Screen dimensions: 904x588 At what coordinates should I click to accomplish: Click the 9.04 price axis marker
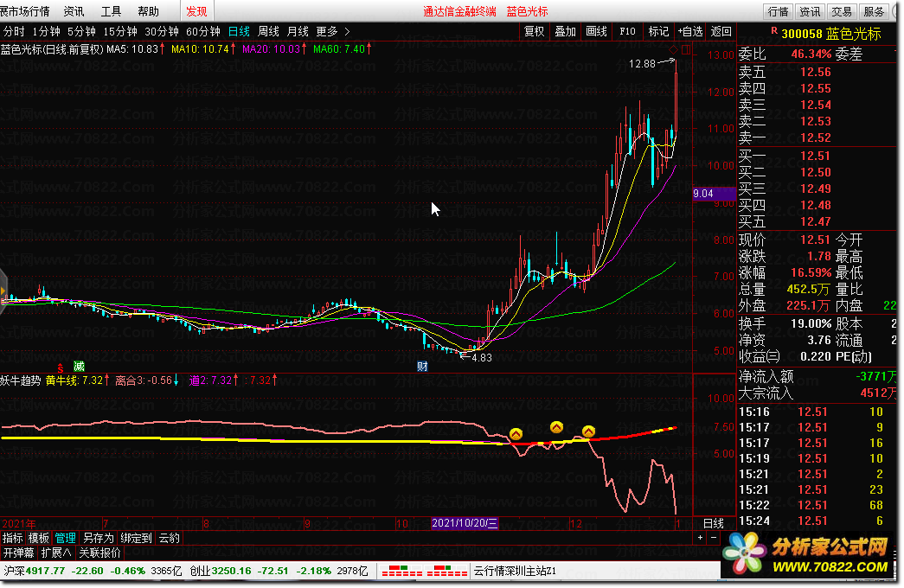pos(715,194)
